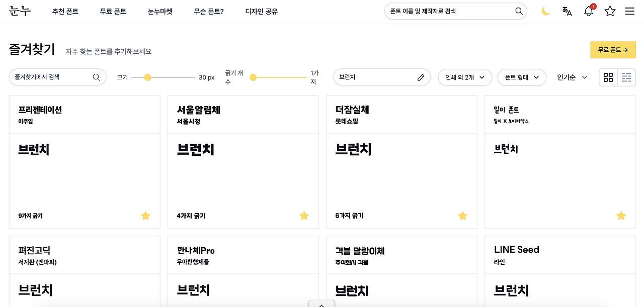
Task: Click pencil edit icon in preview text field
Action: pos(421,77)
